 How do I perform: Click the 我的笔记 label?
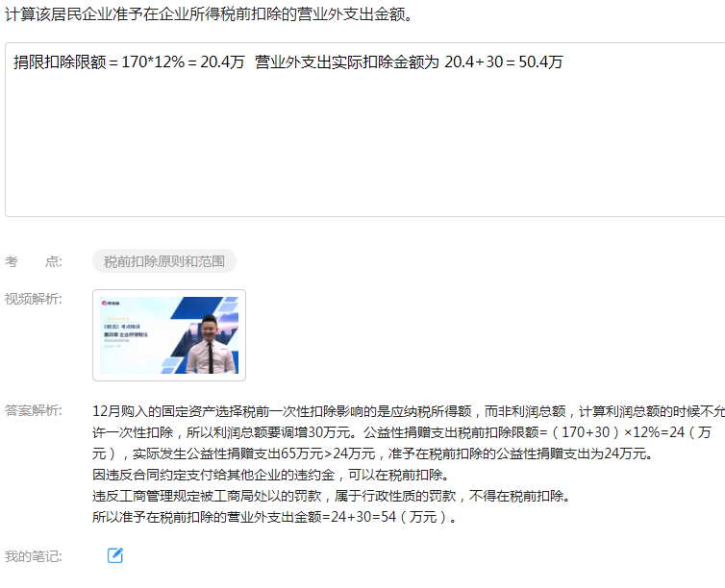click(x=34, y=556)
